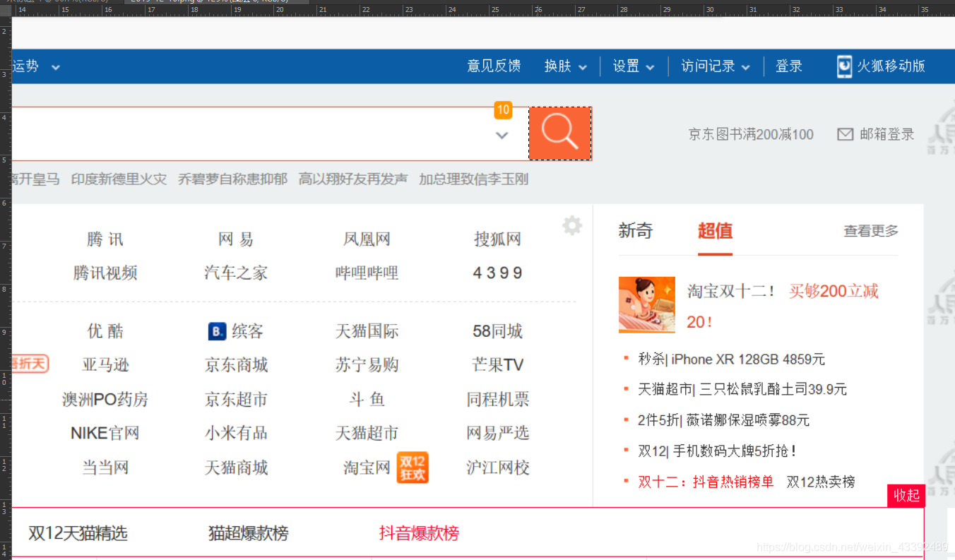The width and height of the screenshot is (955, 560).
Task: Click the red 收起 collapse button
Action: click(x=906, y=496)
